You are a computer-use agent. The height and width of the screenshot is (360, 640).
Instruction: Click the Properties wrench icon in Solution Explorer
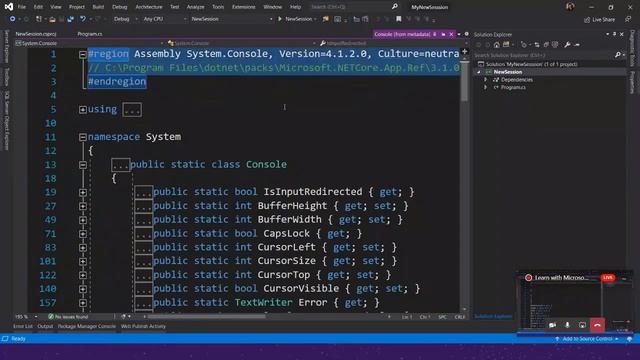point(567,45)
